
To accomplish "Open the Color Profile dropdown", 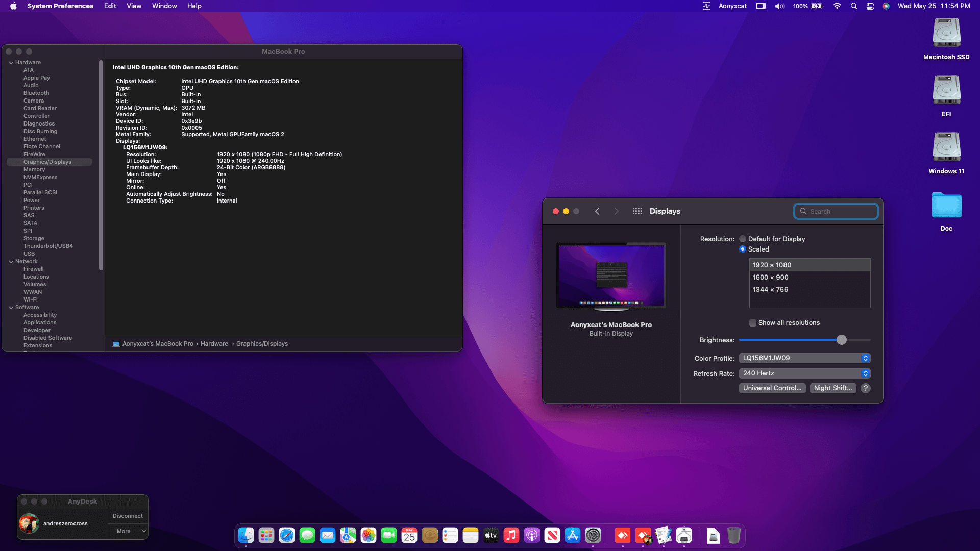I will pos(805,358).
